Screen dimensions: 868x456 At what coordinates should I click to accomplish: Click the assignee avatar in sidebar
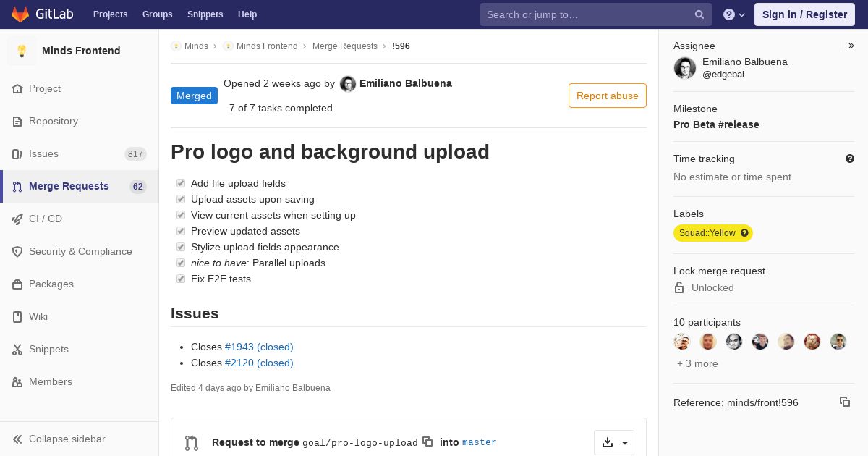pos(685,68)
